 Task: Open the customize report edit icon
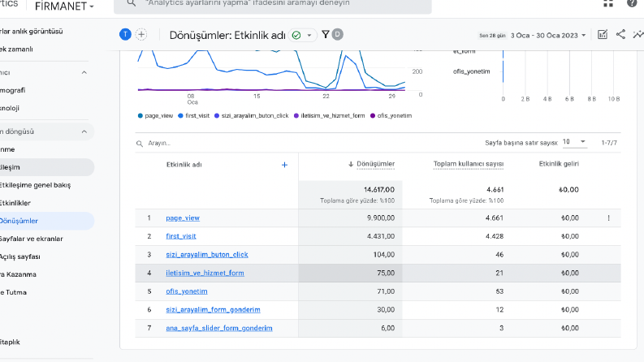[x=603, y=35]
